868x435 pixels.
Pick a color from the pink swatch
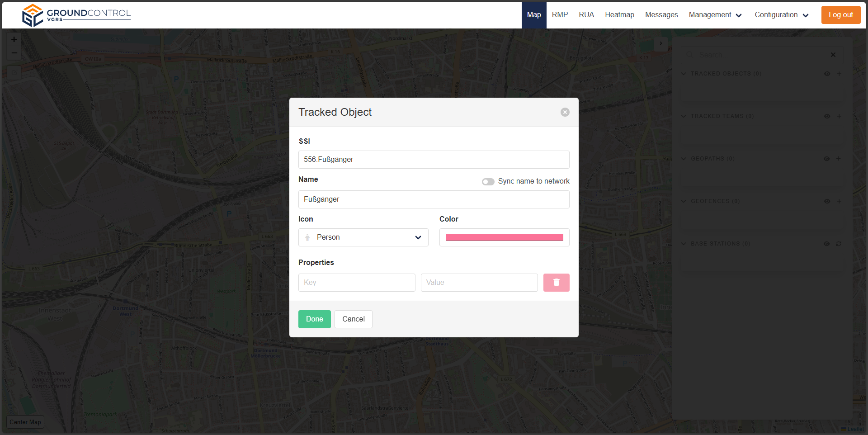504,237
